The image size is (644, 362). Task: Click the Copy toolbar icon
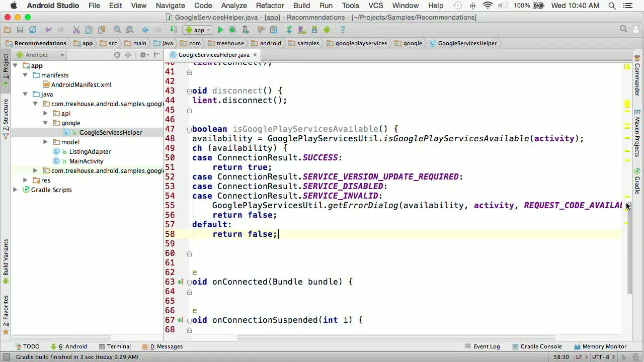click(89, 30)
